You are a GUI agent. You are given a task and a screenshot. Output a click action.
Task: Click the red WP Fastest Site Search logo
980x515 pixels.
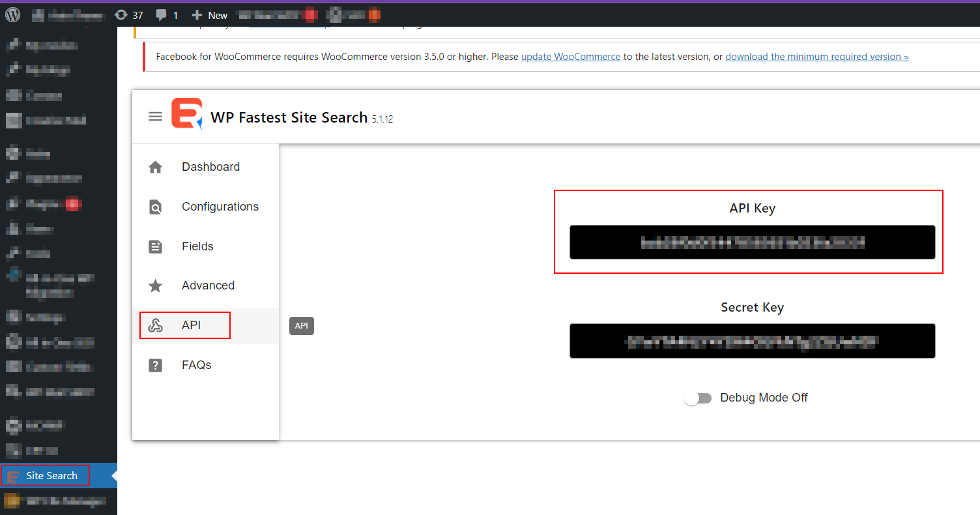pyautogui.click(x=187, y=114)
